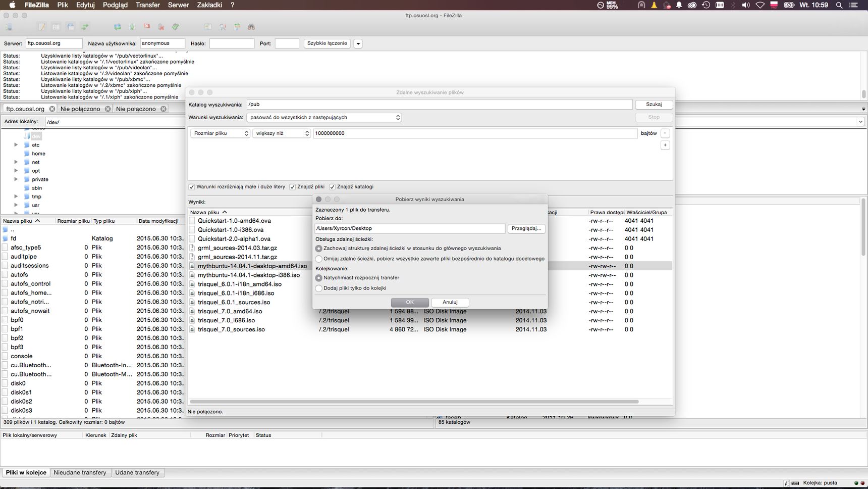Toggle Znajdź katalogi checkbox
Screen dimensions: 868x489
coord(332,187)
